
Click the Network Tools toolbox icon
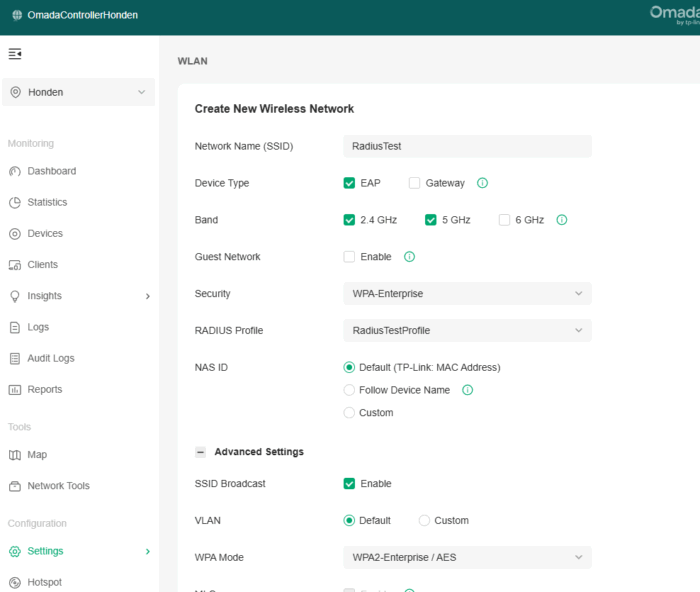point(15,486)
